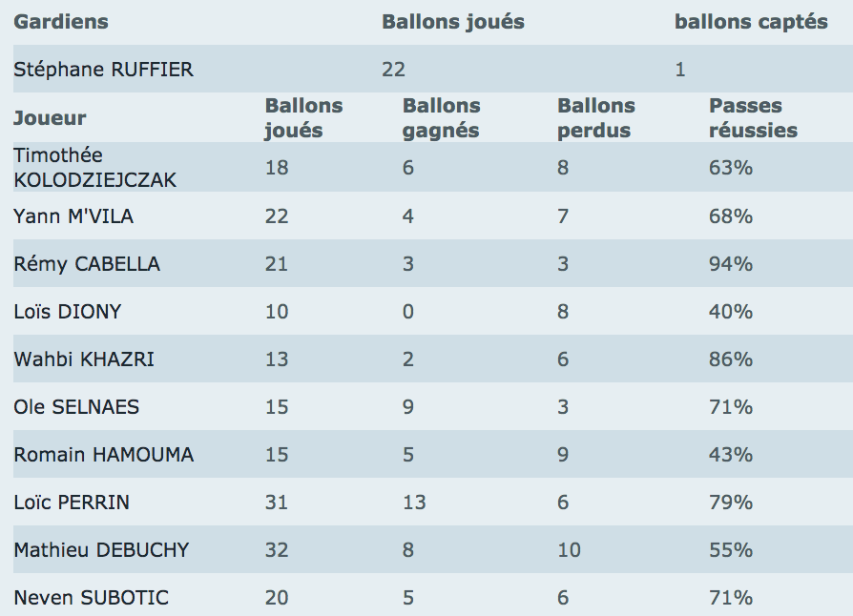Click Wahbi KHAZRI's name
Screen dimensions: 853x616
coord(84,359)
